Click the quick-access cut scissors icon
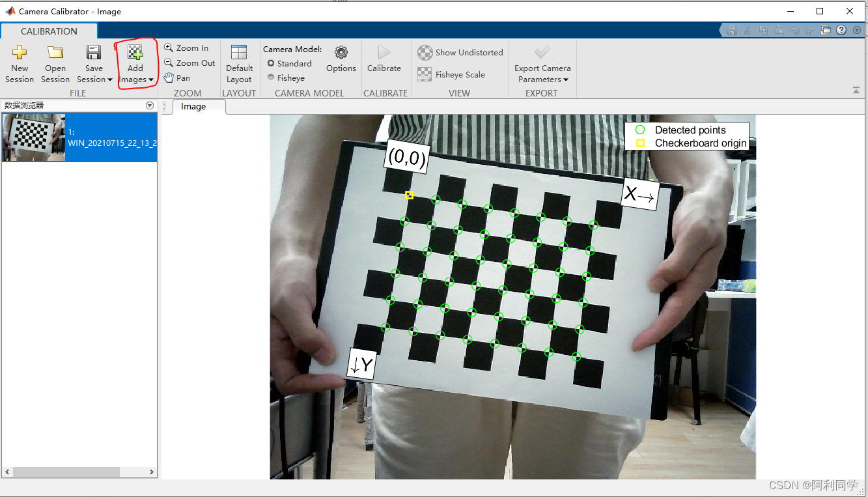The width and height of the screenshot is (868, 497). click(x=748, y=30)
